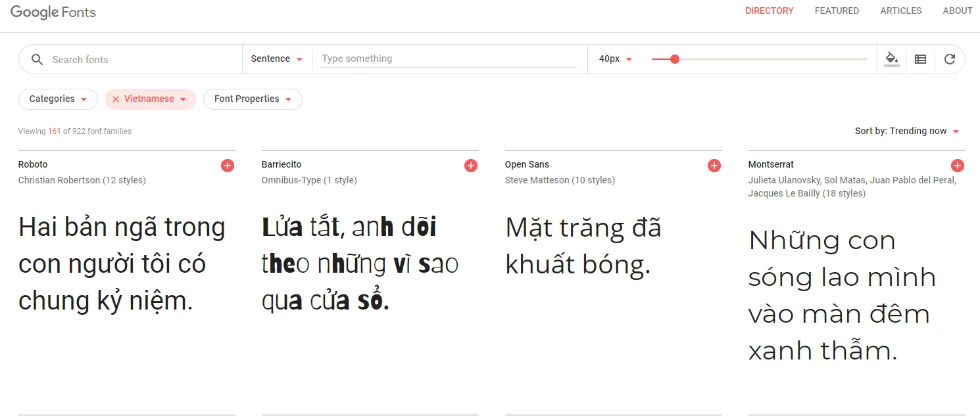980x416 pixels.
Task: Click the Viewing 161 of 922 text
Action: click(x=75, y=131)
